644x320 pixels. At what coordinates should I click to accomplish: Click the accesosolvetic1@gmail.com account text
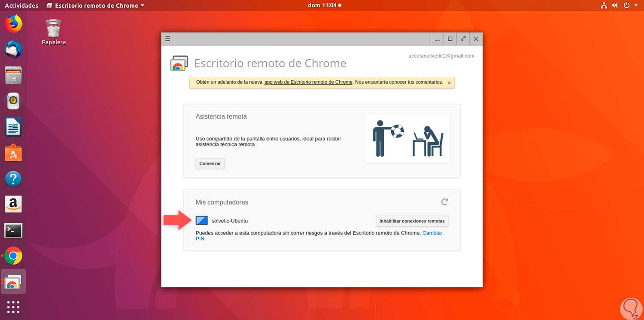pos(441,56)
